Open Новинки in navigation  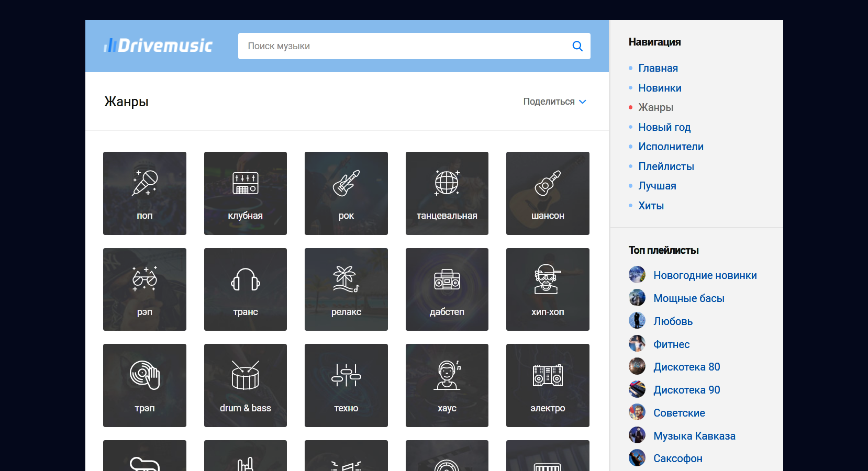[660, 88]
